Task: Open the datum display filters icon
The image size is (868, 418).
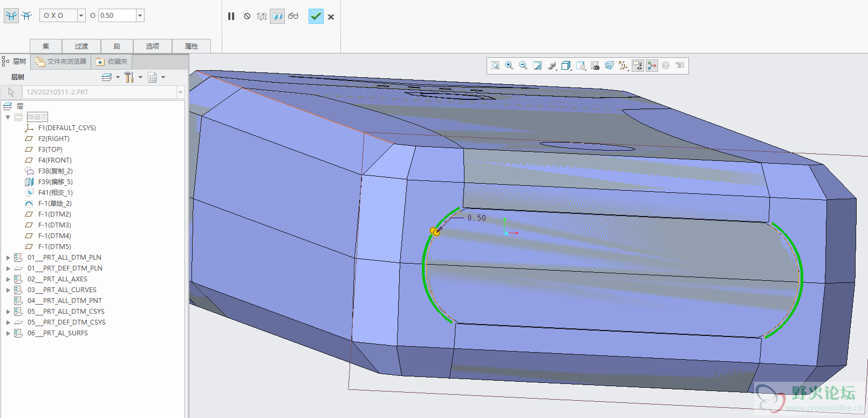Action: tap(624, 66)
